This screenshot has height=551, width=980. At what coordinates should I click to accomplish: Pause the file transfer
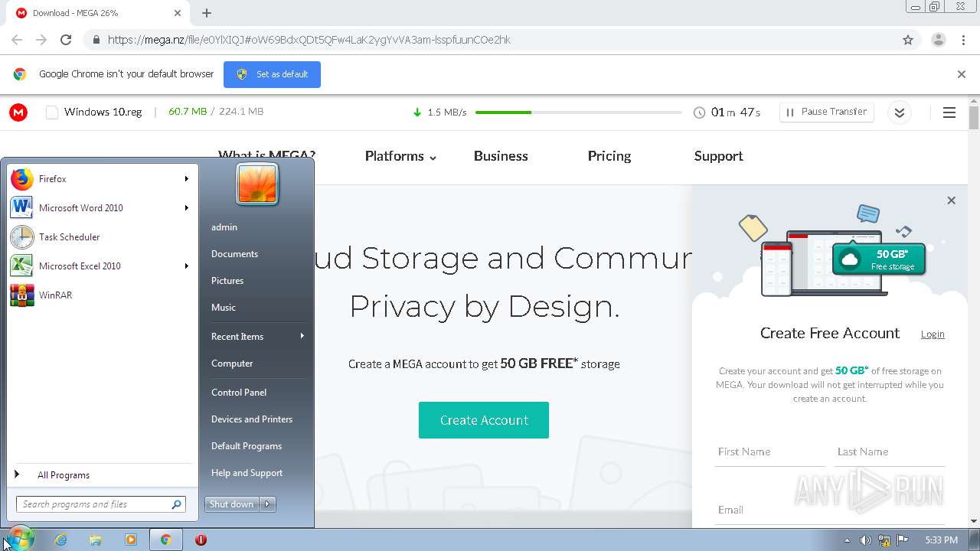point(826,112)
